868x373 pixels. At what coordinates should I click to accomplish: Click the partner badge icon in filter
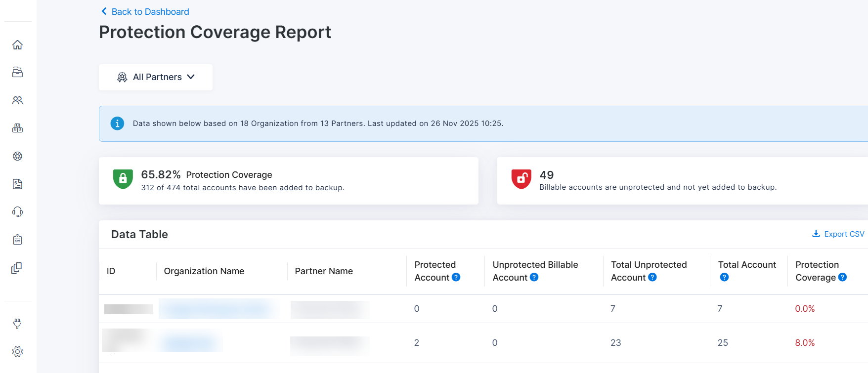pyautogui.click(x=122, y=77)
